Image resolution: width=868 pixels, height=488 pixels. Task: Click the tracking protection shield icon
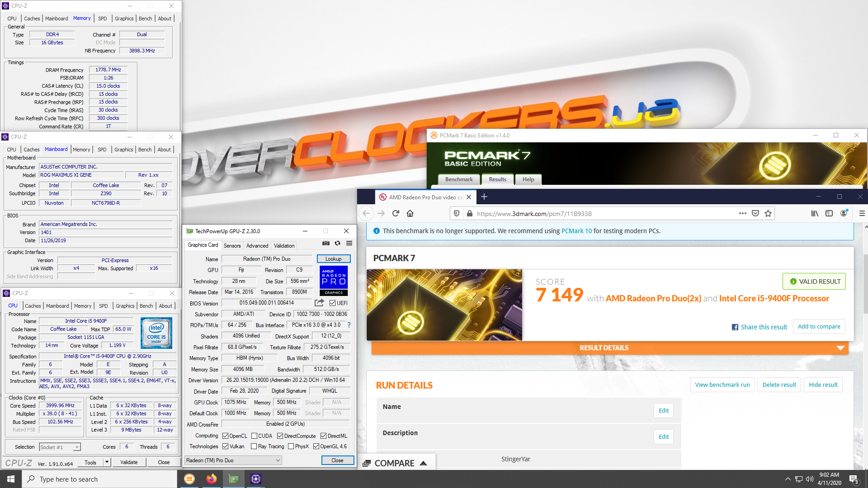click(457, 213)
